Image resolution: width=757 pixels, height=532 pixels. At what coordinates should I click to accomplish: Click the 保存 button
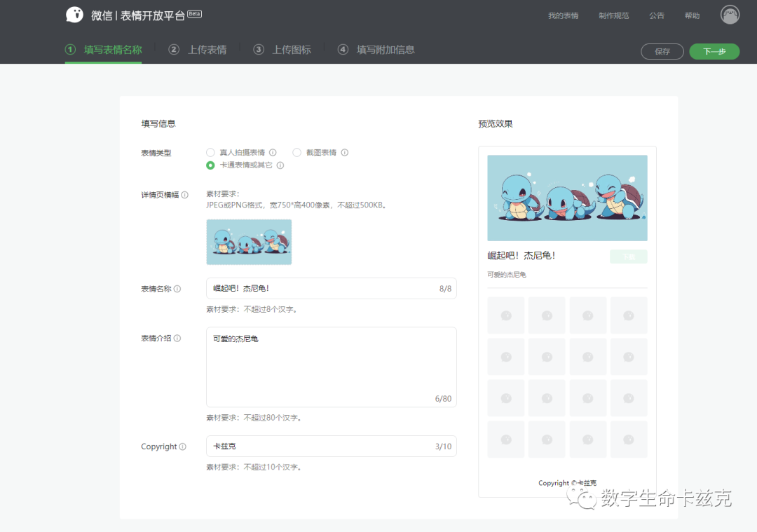coord(662,51)
